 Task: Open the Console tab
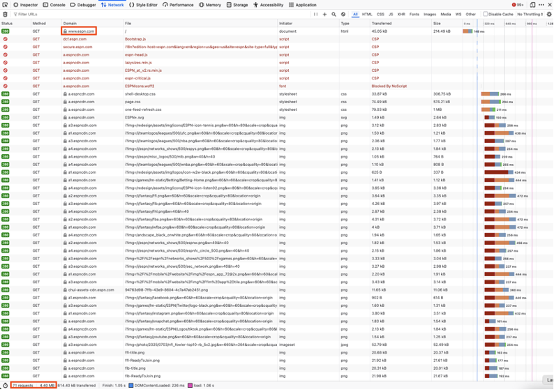[54, 5]
